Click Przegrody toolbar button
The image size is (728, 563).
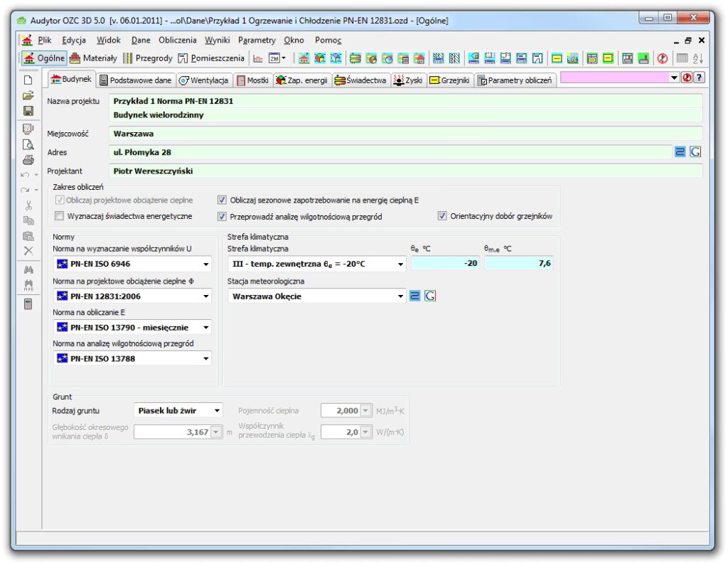point(148,58)
